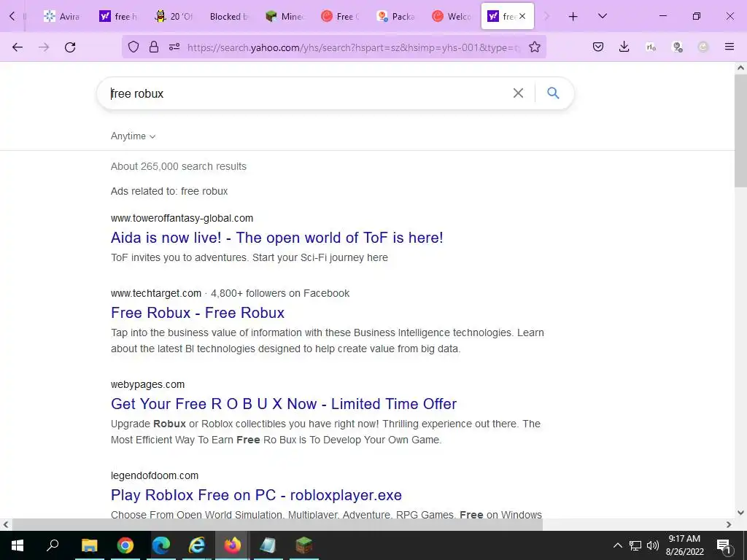Viewport: 747px width, 560px height.
Task: Click www.toweroffantasy-global.com URL text
Action: tap(182, 218)
